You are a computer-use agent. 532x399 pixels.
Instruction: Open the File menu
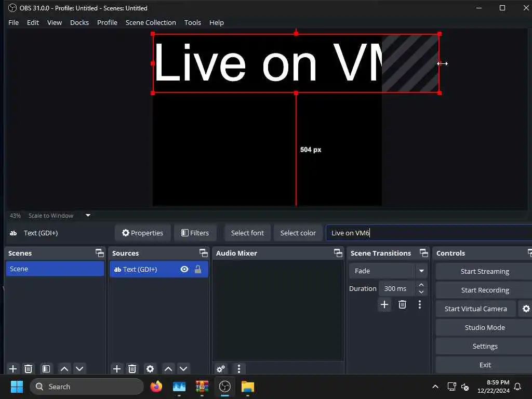point(14,22)
